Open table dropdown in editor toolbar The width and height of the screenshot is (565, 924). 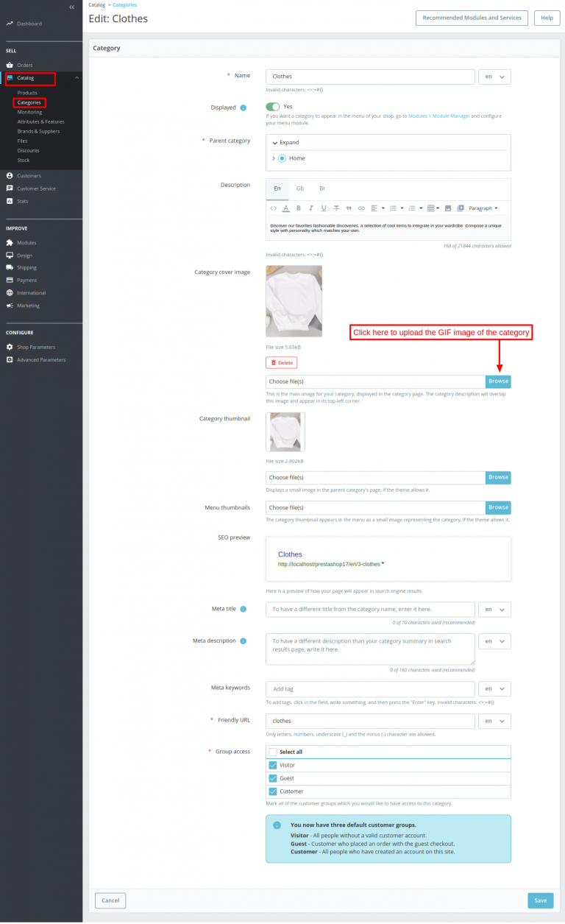point(433,208)
